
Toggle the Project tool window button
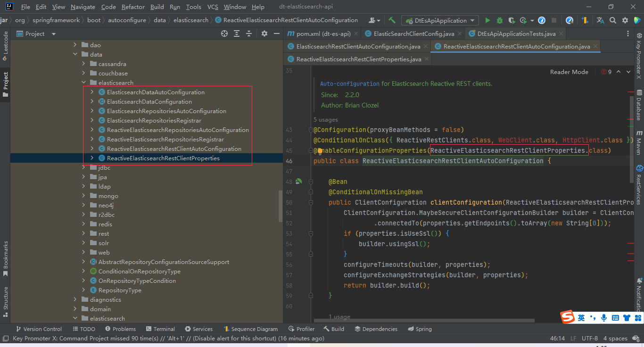click(5, 84)
